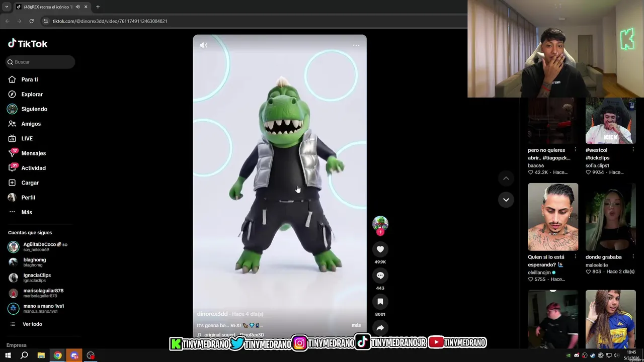Open IgnaciaClips followed account

coord(30,278)
